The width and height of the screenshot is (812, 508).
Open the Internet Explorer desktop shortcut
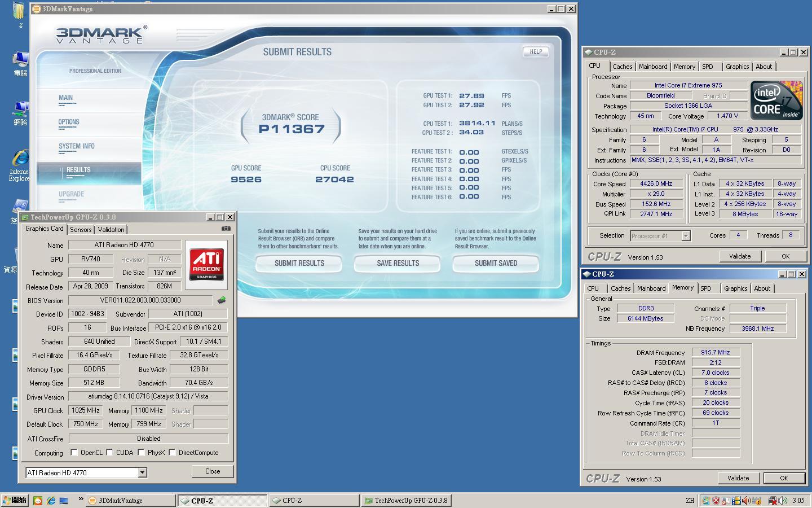[x=20, y=165]
